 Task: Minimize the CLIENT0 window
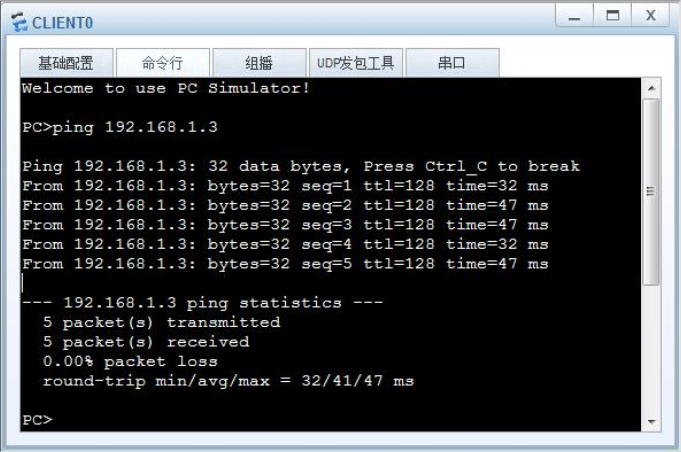point(574,16)
